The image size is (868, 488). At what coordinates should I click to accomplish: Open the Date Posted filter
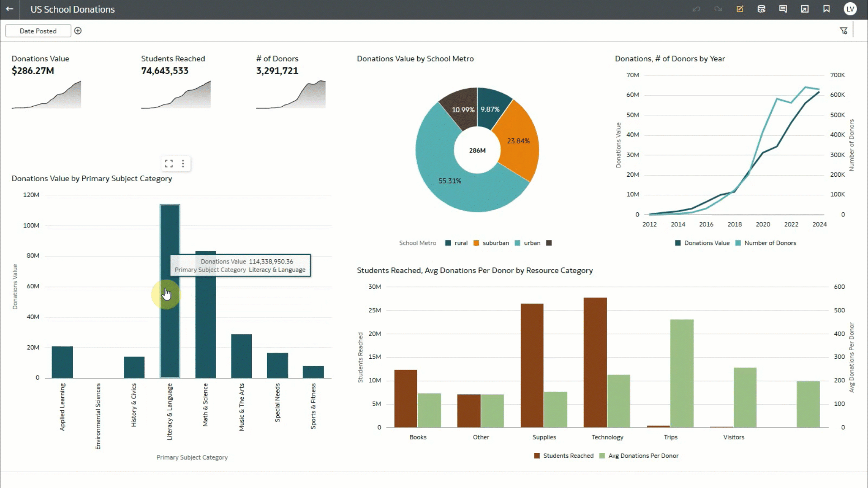pos(38,31)
